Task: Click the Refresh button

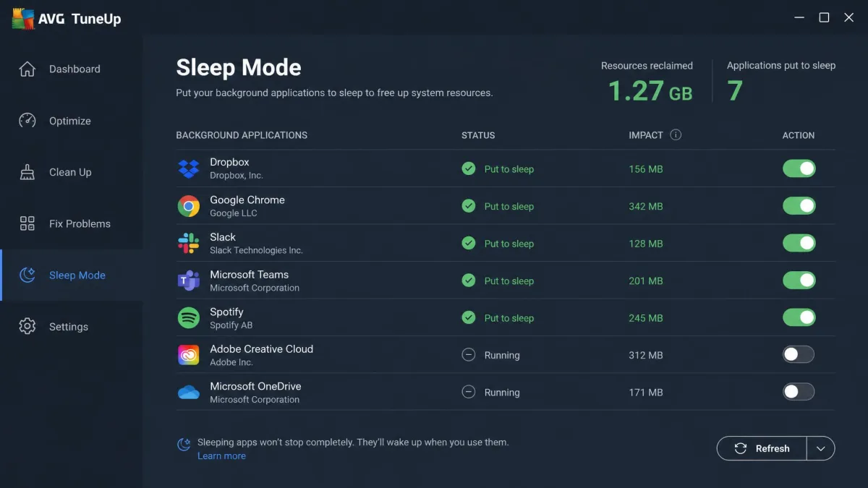Action: click(762, 448)
